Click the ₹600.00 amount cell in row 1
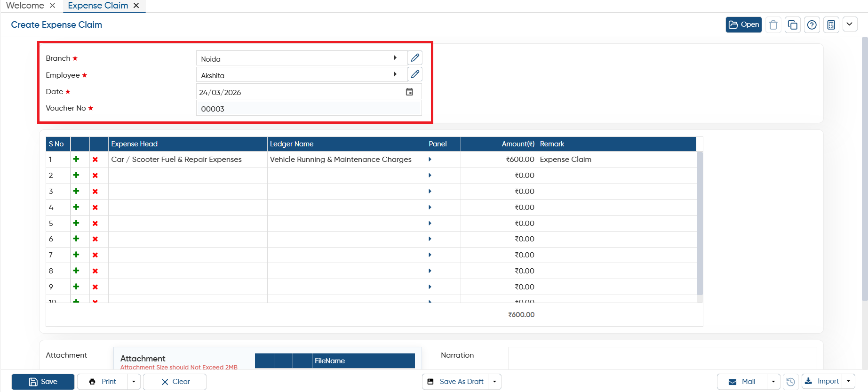This screenshot has height=392, width=868. (499, 160)
